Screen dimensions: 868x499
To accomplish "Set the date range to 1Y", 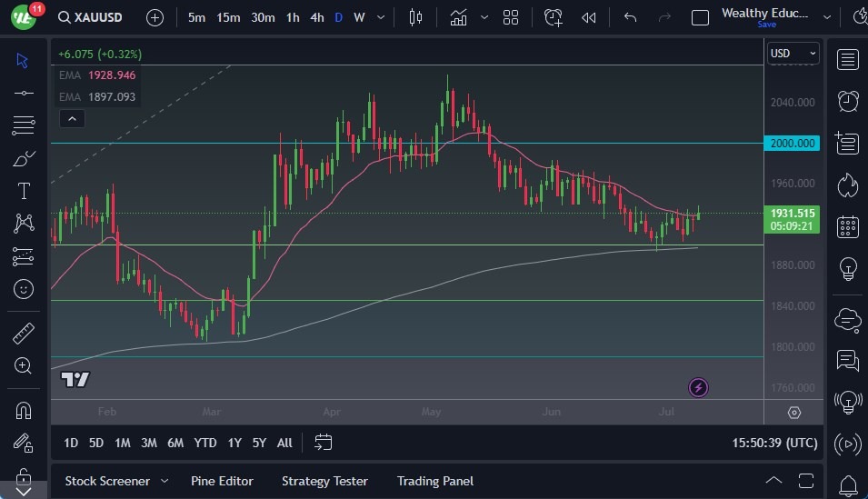I will coord(234,443).
